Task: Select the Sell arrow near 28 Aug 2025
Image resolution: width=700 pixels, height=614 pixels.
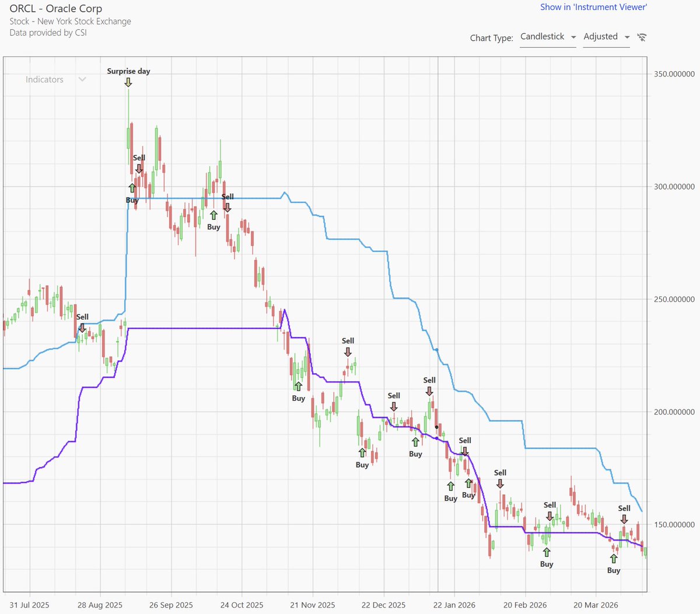Action: coord(82,328)
